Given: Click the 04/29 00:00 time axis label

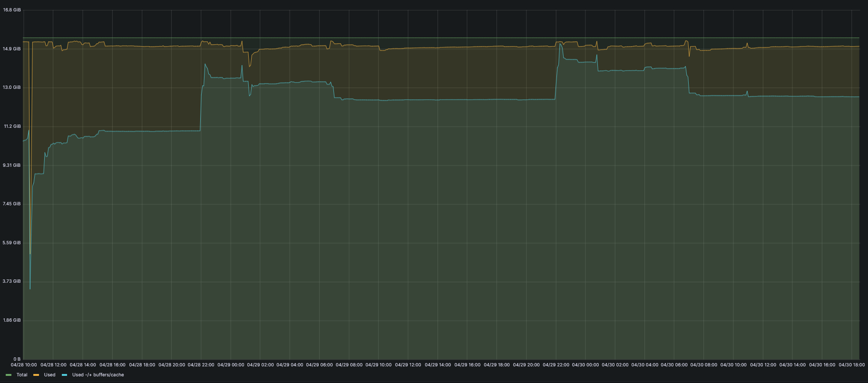Looking at the screenshot, I should [231, 365].
